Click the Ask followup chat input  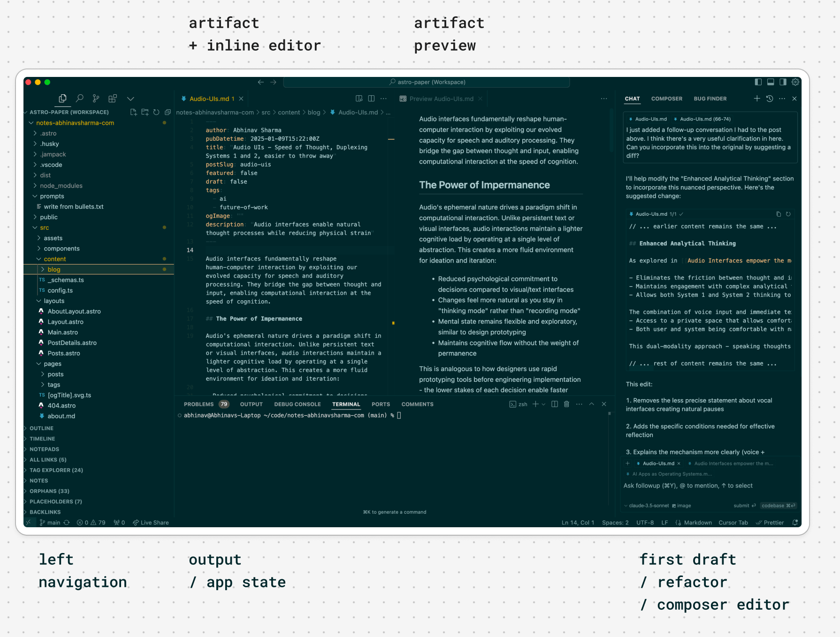coord(710,485)
